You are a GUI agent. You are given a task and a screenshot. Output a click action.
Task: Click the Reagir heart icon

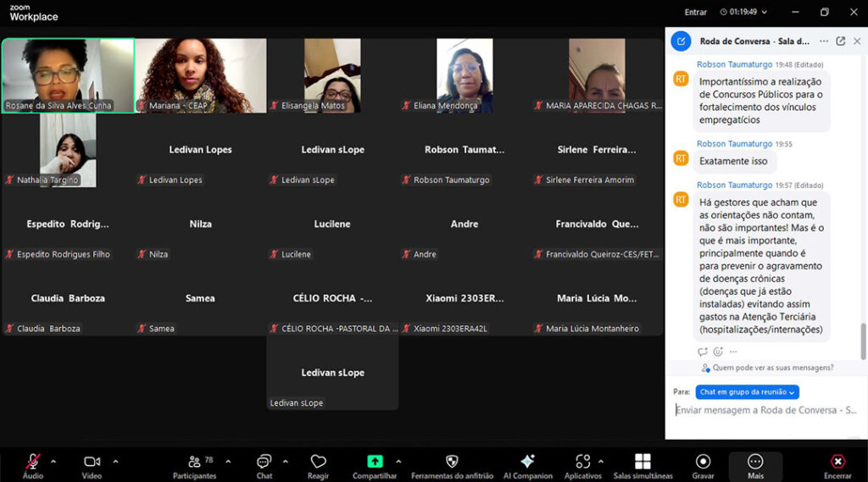318,462
